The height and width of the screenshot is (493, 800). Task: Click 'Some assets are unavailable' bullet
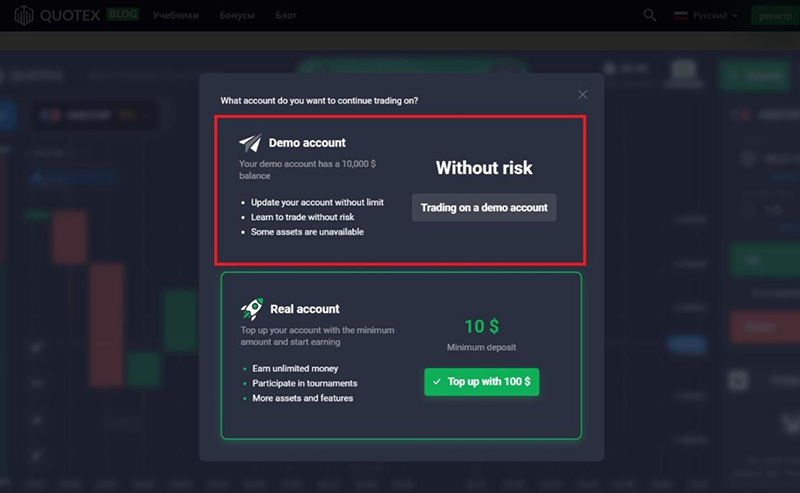(x=307, y=232)
